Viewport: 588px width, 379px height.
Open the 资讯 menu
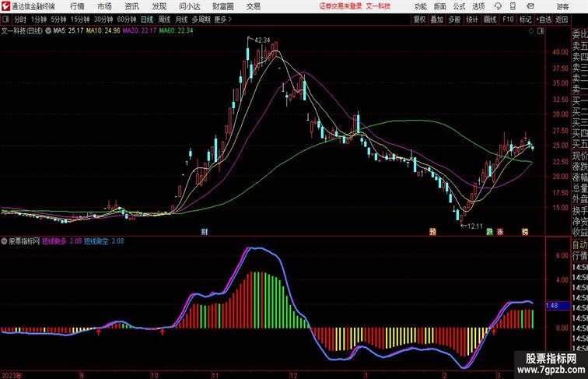pos(131,6)
